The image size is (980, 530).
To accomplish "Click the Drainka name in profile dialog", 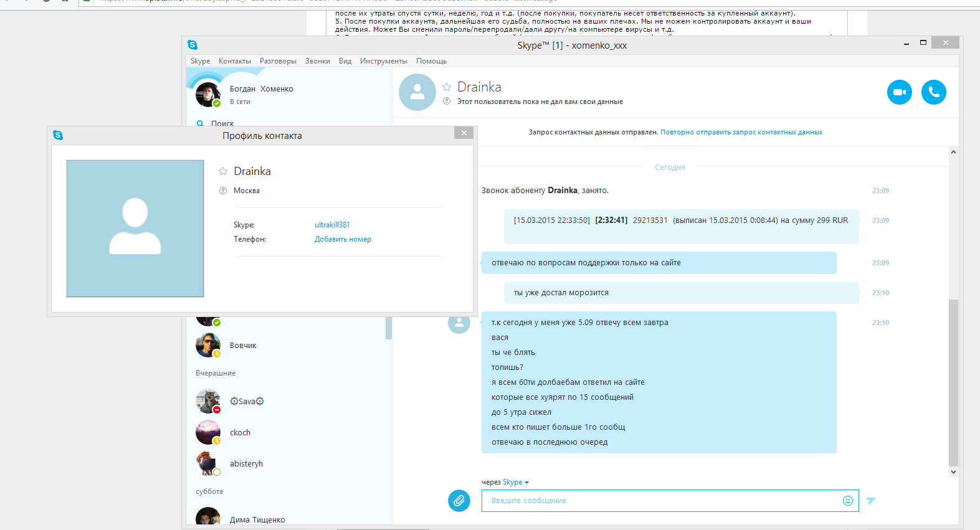I will click(252, 171).
